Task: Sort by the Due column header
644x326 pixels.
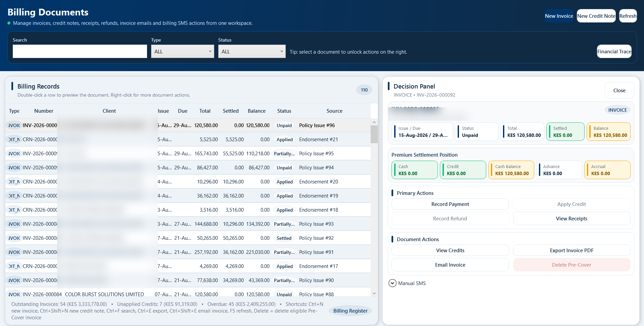Action: click(x=183, y=111)
